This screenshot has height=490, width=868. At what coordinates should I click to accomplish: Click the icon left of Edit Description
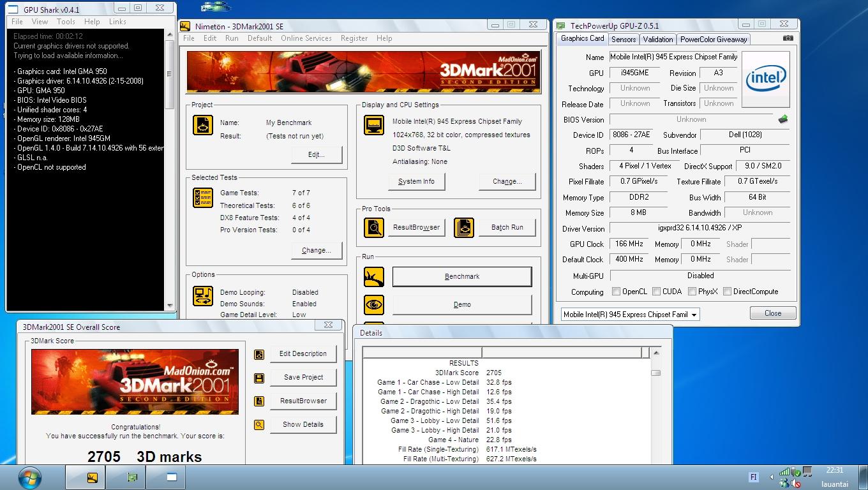[x=258, y=355]
